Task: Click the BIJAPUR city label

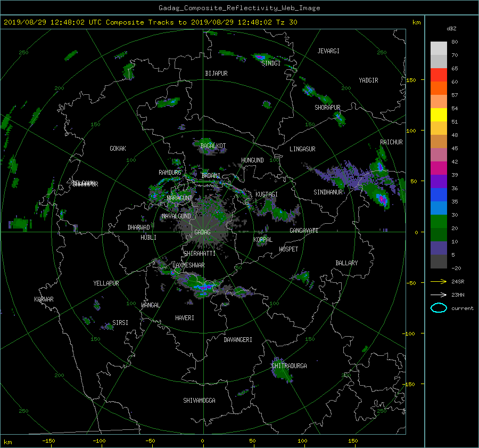Action: [216, 74]
